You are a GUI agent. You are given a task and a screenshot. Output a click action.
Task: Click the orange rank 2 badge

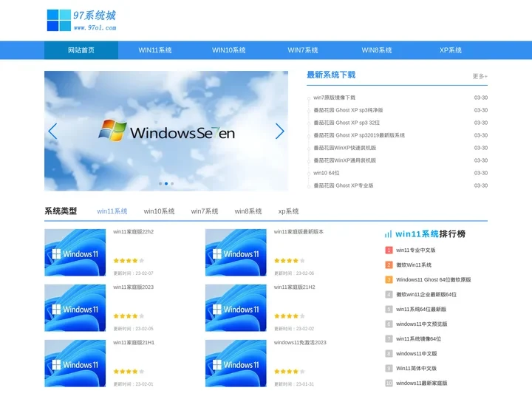(389, 265)
